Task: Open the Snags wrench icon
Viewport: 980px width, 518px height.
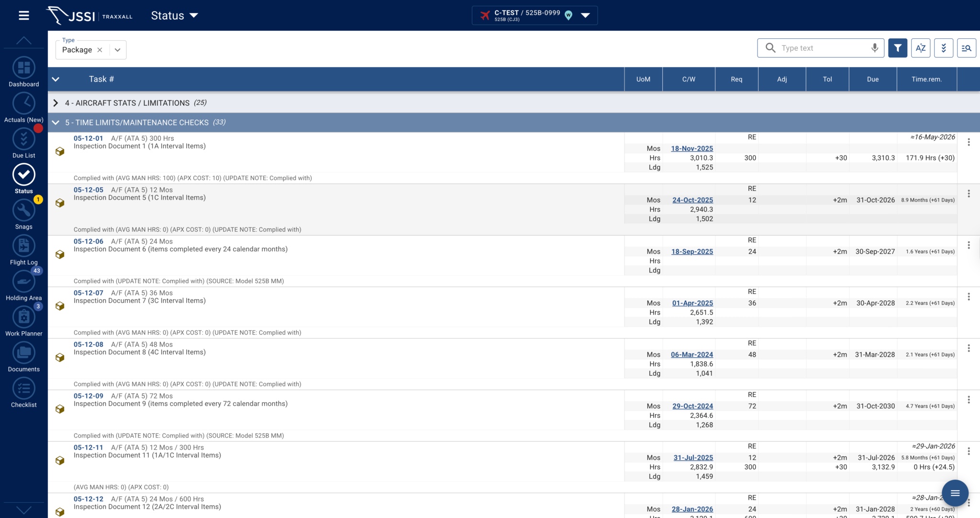Action: [x=23, y=211]
